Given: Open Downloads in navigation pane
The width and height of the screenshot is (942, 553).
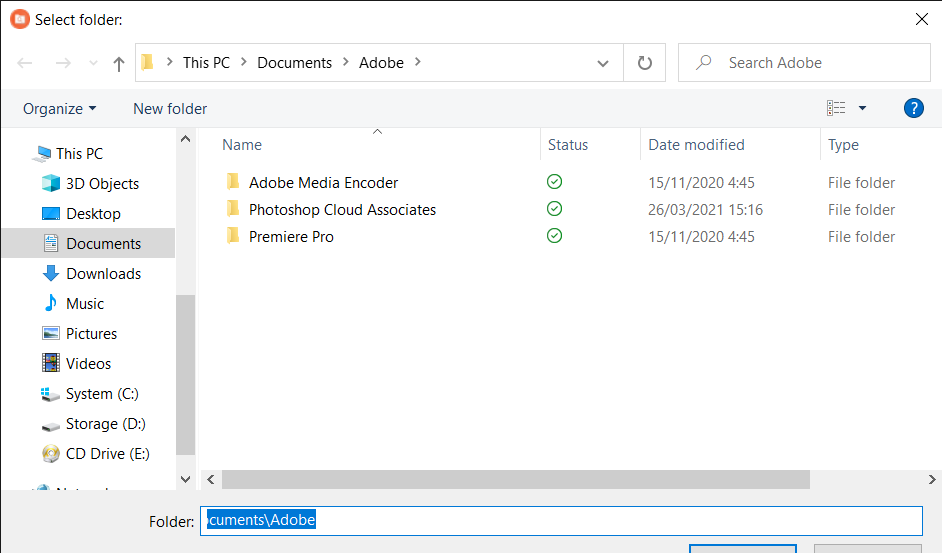Looking at the screenshot, I should 103,274.
